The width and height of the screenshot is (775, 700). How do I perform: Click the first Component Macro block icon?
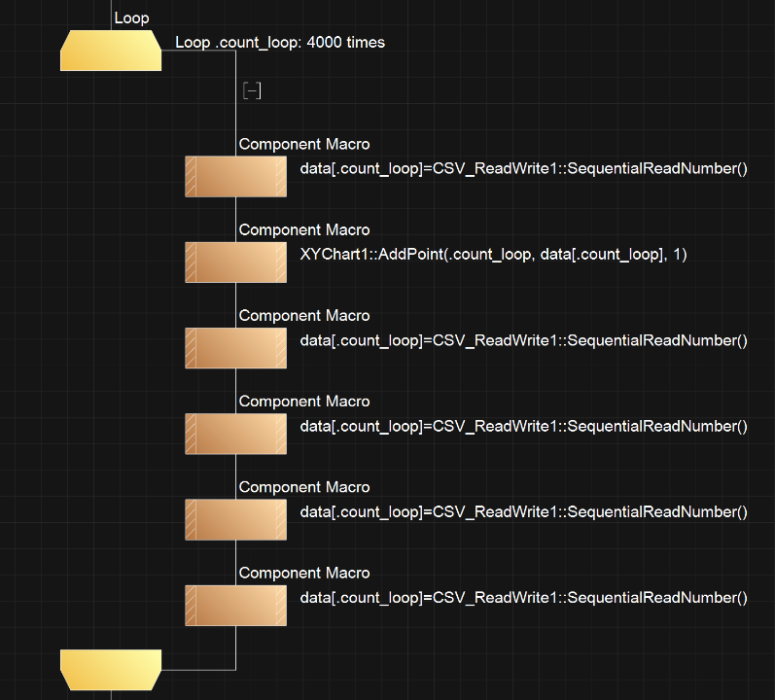click(x=235, y=176)
